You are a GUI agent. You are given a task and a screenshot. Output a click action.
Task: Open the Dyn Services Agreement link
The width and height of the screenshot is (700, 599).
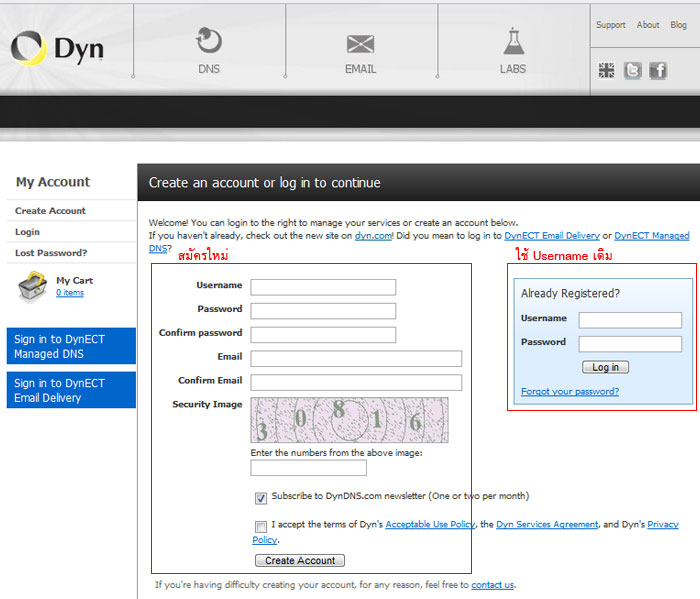pyautogui.click(x=547, y=524)
